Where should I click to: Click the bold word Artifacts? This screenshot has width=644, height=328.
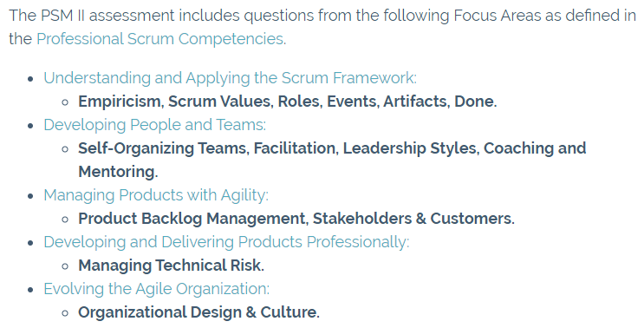pyautogui.click(x=416, y=102)
